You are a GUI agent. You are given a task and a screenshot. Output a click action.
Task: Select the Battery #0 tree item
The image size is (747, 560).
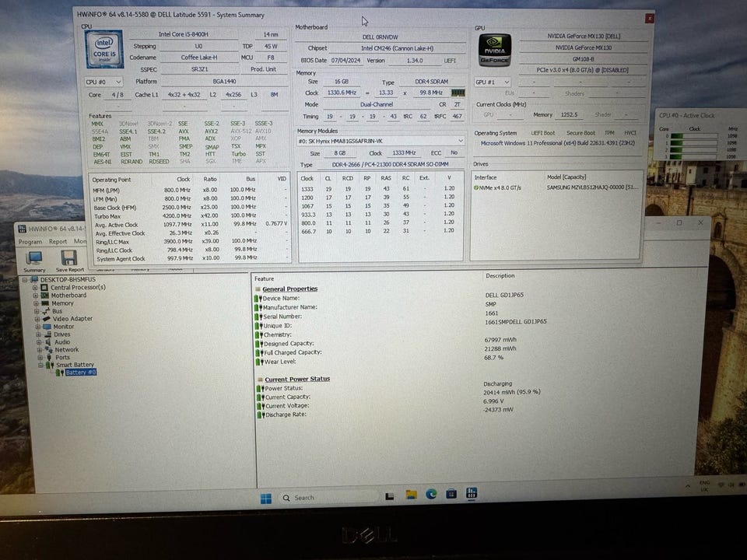pos(80,373)
